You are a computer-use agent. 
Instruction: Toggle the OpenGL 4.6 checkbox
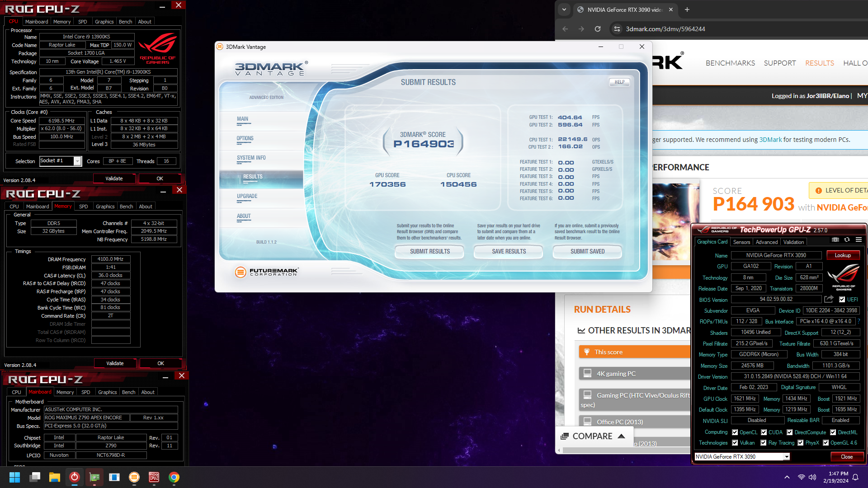point(826,443)
